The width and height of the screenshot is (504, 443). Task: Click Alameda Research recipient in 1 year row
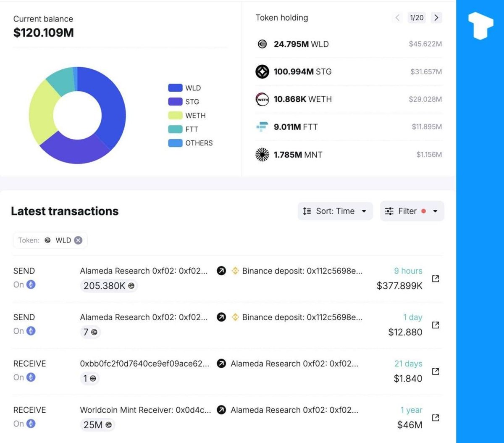[294, 410]
